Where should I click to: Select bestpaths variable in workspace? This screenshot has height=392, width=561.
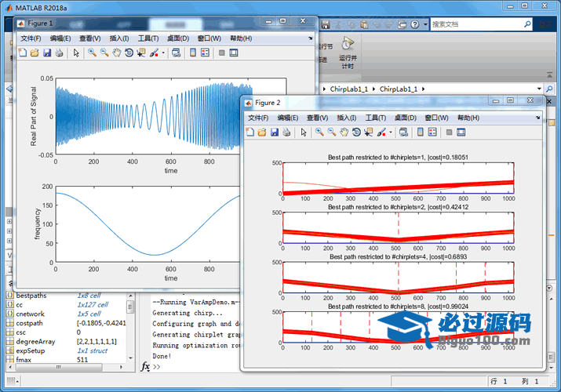click(x=31, y=296)
